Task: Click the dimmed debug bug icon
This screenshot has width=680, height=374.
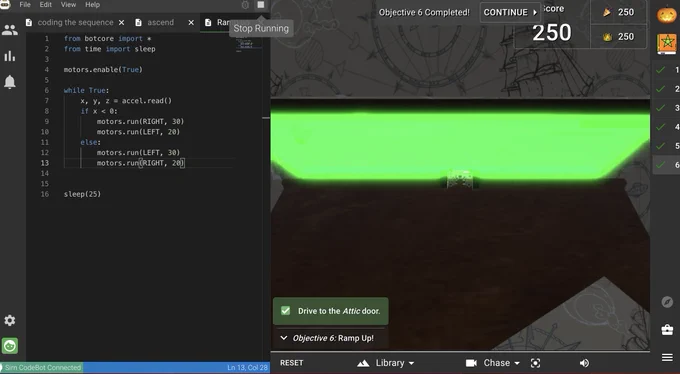Action: [x=245, y=5]
